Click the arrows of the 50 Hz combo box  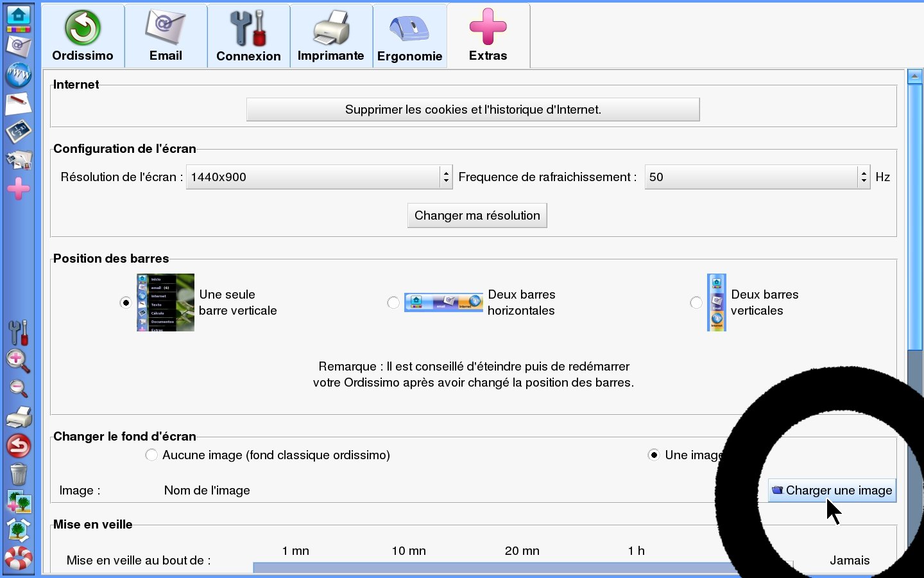pos(864,177)
